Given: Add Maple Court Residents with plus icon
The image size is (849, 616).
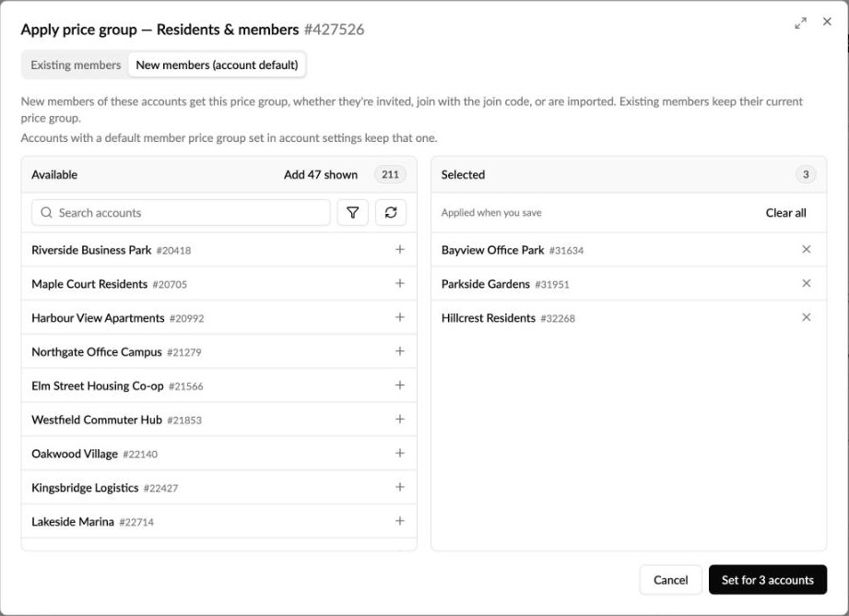Looking at the screenshot, I should click(x=399, y=283).
